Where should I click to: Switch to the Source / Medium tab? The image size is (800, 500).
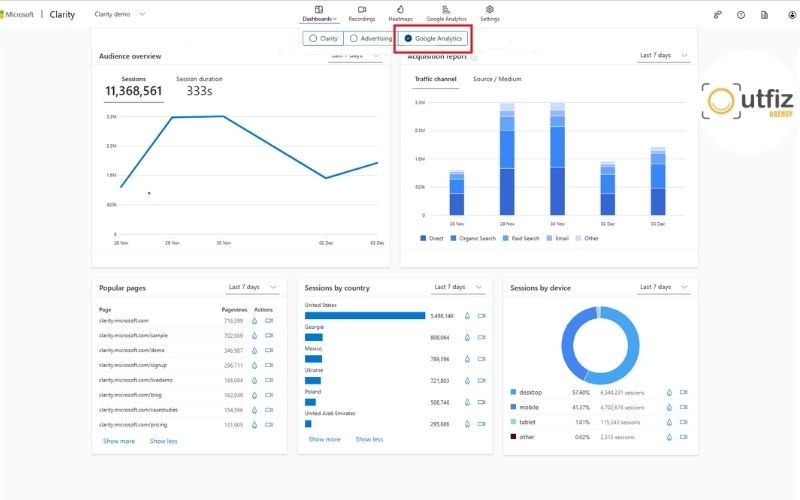497,79
